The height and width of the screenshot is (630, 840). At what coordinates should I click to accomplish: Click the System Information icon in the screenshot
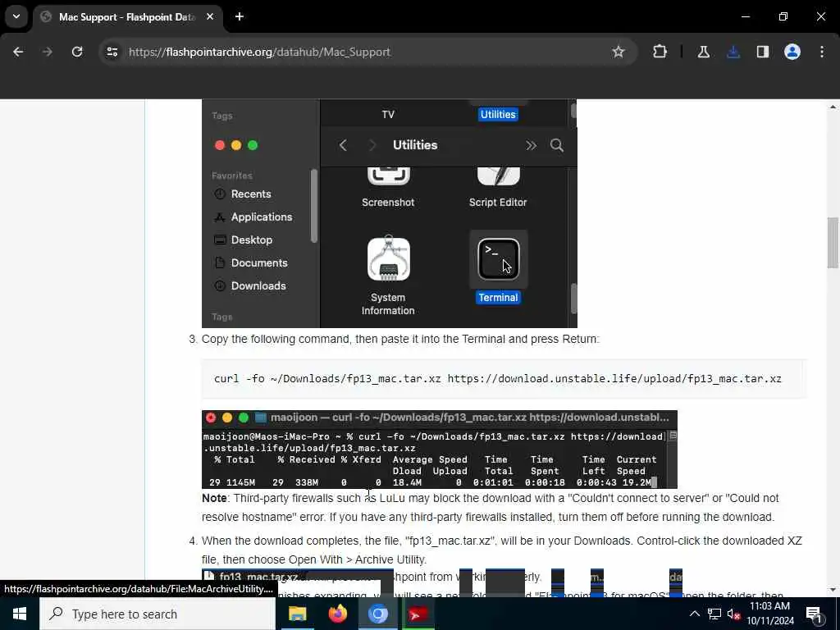click(x=388, y=259)
